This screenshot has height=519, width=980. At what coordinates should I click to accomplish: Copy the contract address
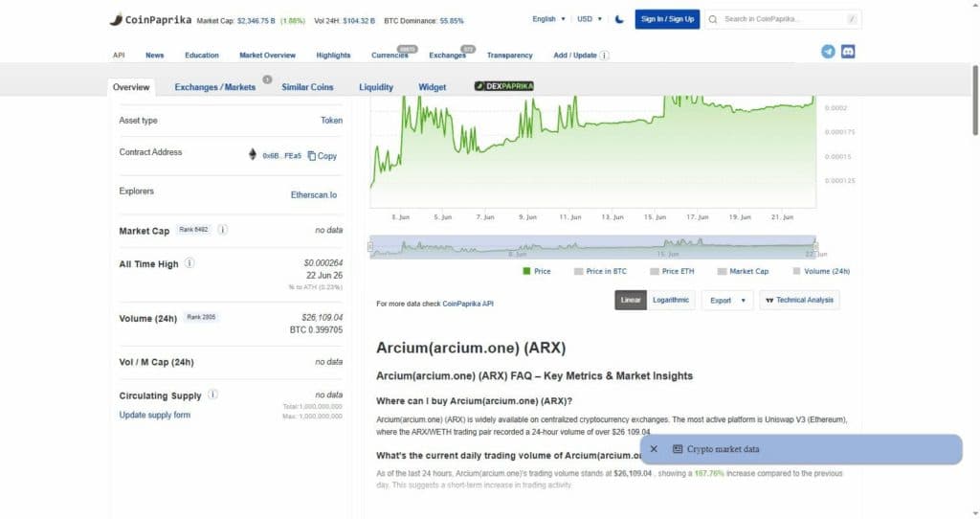click(x=323, y=156)
